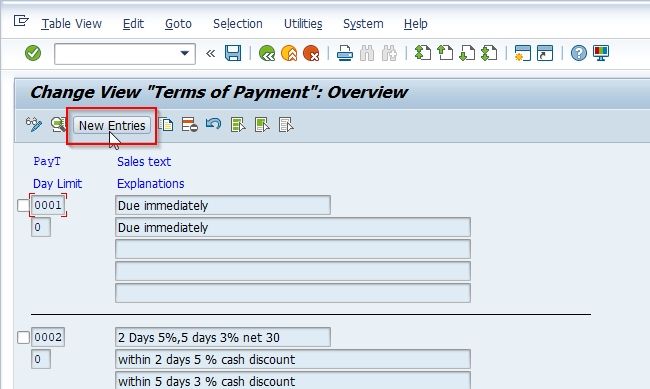Click the red Cancel icon

pos(311,53)
